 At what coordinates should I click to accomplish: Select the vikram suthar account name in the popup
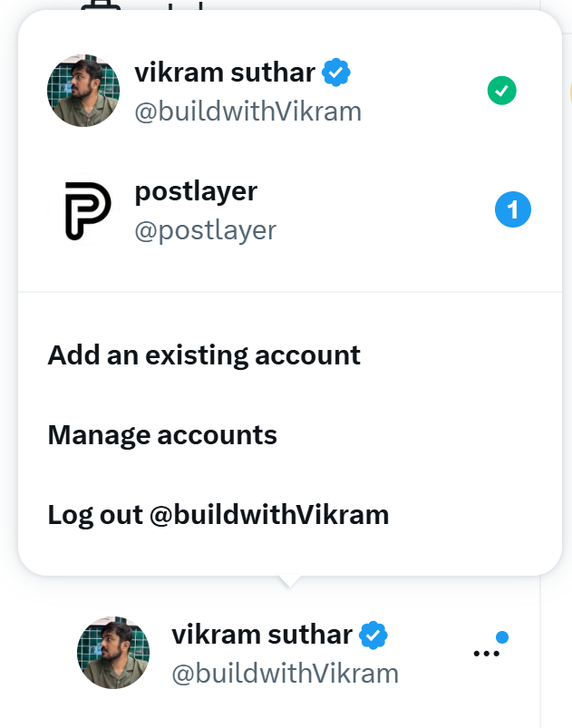[225, 73]
